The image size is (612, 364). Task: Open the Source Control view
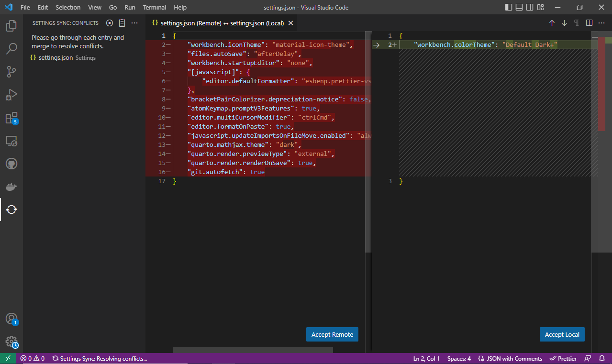coord(11,72)
